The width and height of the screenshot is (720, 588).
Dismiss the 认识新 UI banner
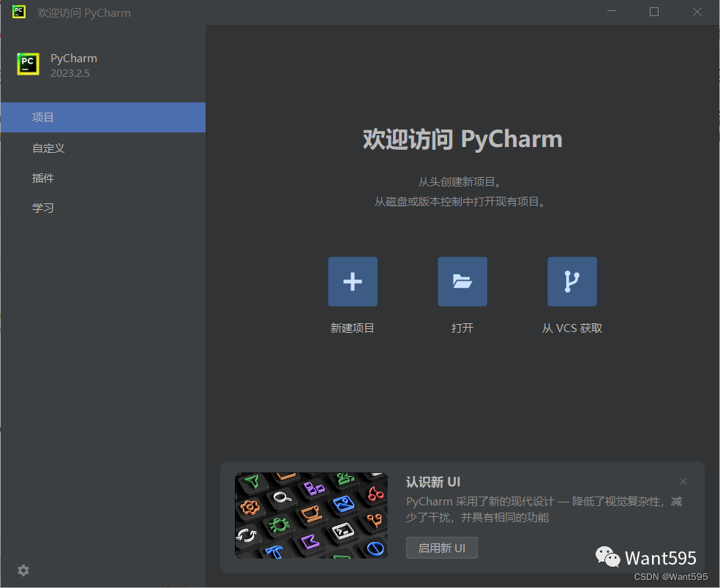(x=683, y=481)
